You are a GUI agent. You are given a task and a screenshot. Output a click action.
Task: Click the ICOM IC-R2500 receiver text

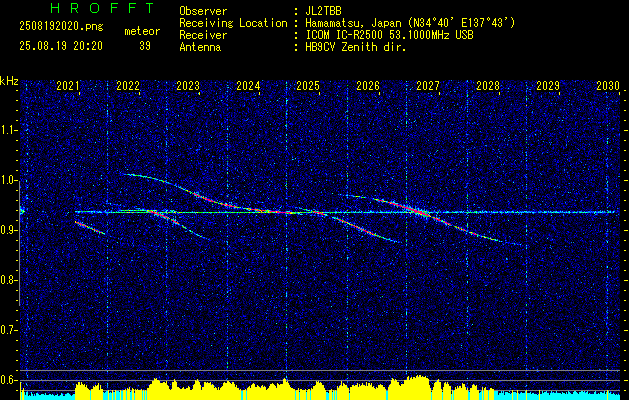tap(389, 35)
